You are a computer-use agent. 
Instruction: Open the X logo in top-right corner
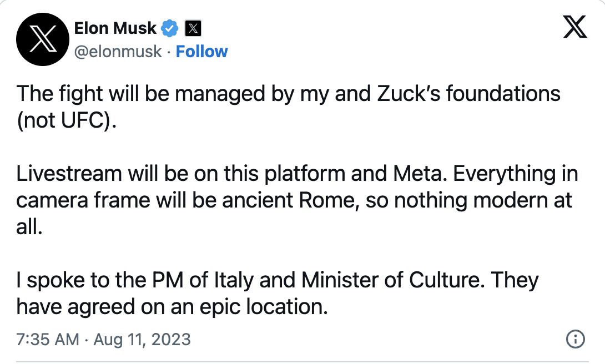(x=575, y=27)
